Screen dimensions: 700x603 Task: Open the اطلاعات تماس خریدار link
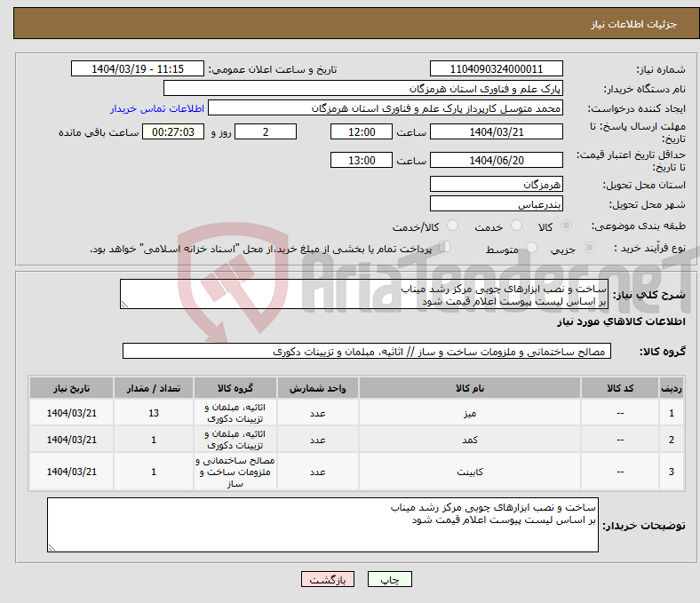coord(157,108)
